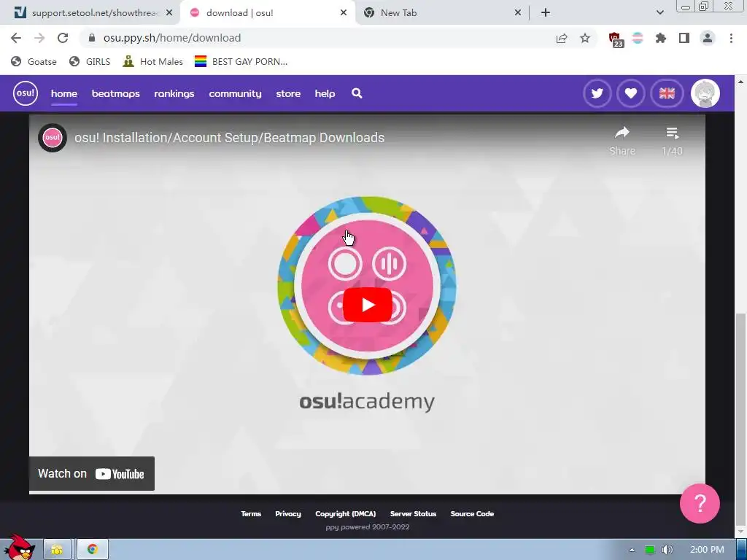Viewport: 747px width, 560px height.
Task: Toggle the browser side panel icon
Action: coord(684,38)
